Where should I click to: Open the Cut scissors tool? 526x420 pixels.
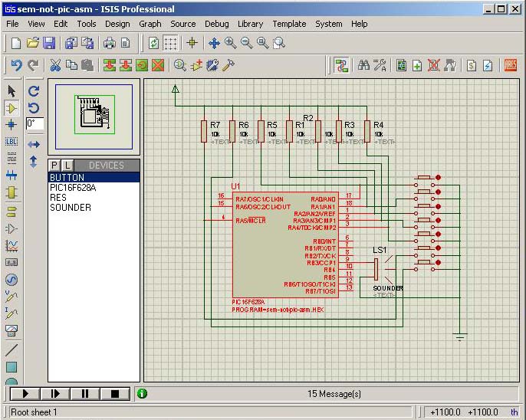coord(55,65)
